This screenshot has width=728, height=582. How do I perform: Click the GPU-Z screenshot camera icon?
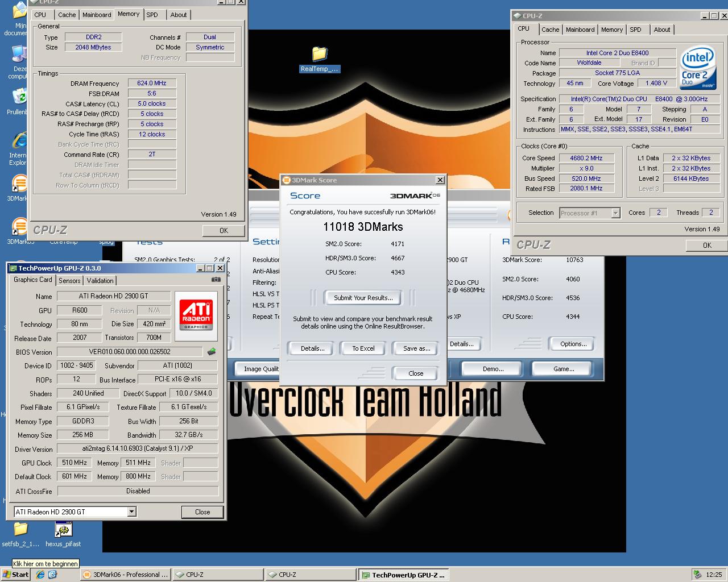[216, 280]
